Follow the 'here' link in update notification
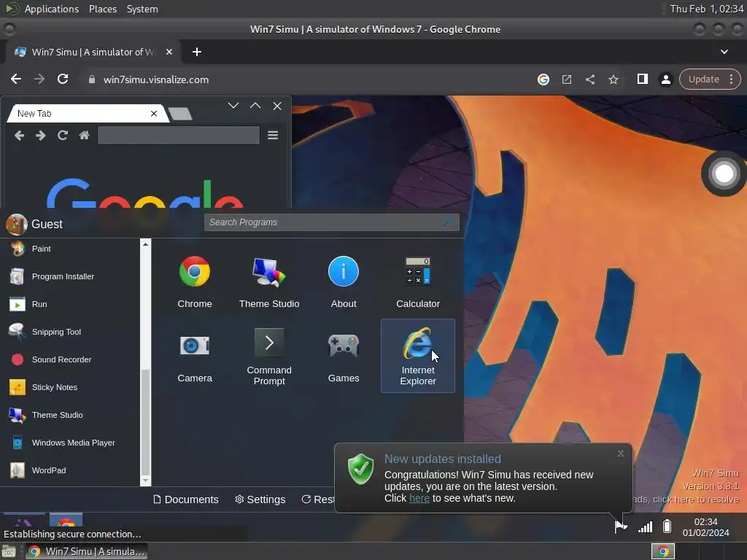The height and width of the screenshot is (560, 747). coord(419,498)
